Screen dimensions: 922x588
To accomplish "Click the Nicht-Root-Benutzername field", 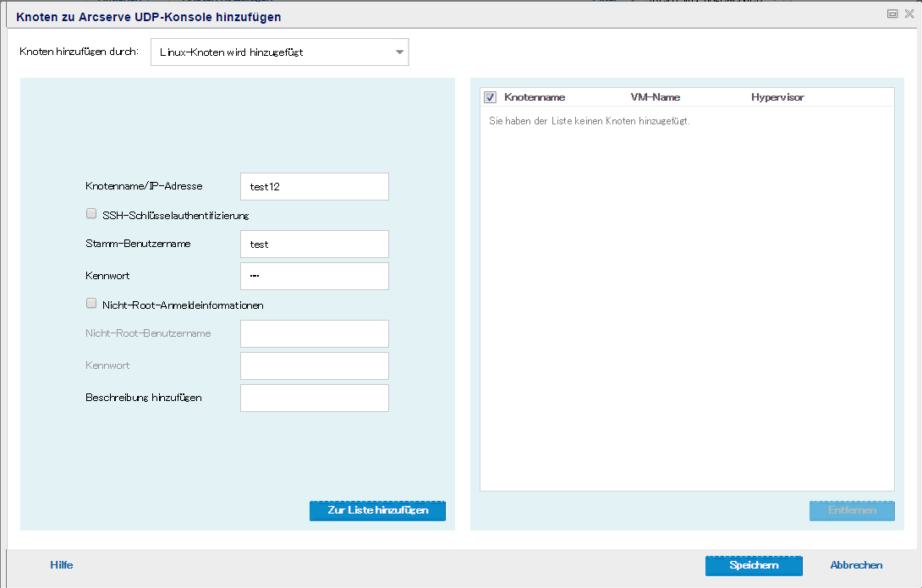I will pyautogui.click(x=315, y=334).
